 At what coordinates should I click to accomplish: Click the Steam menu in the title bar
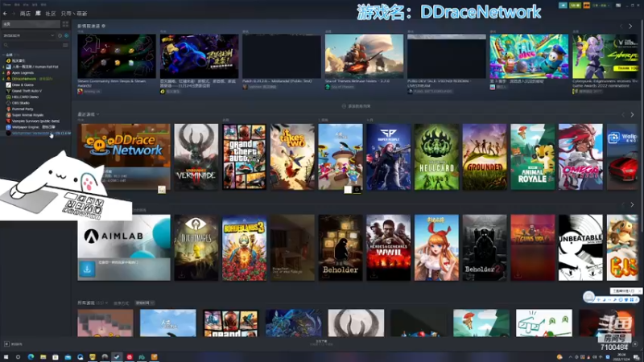point(7,5)
